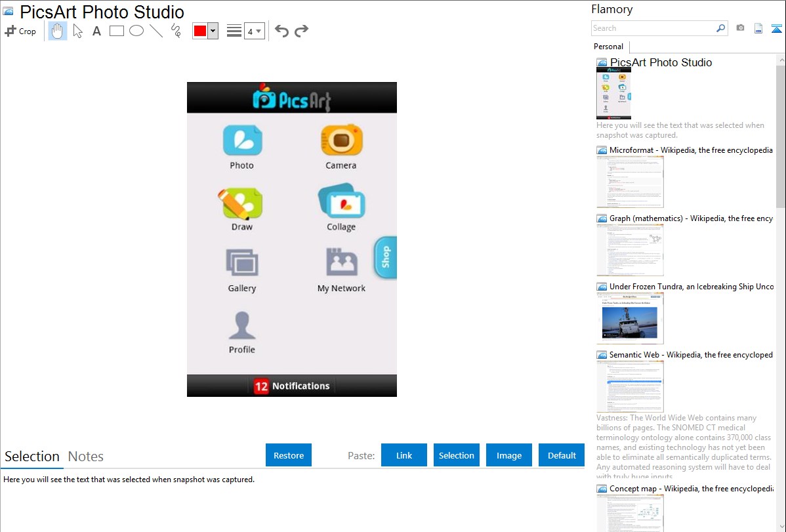Click the Shop side tab

click(x=386, y=256)
